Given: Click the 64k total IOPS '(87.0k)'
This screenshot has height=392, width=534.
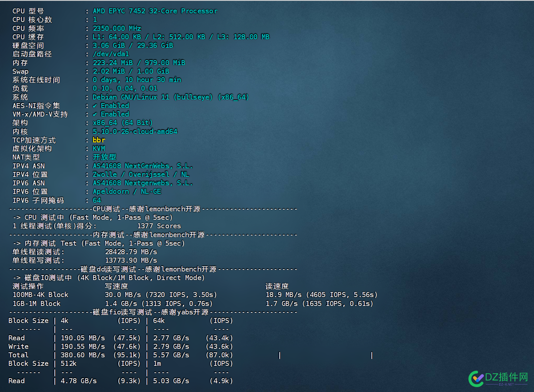Looking at the screenshot, I should tap(219, 355).
